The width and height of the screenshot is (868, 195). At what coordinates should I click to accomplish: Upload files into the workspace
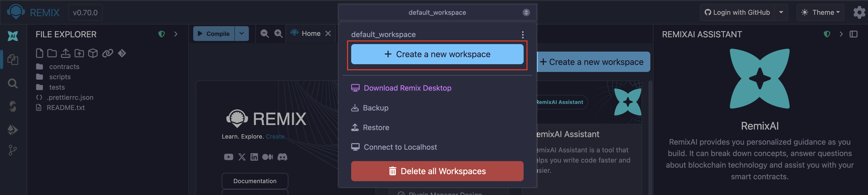[x=66, y=53]
